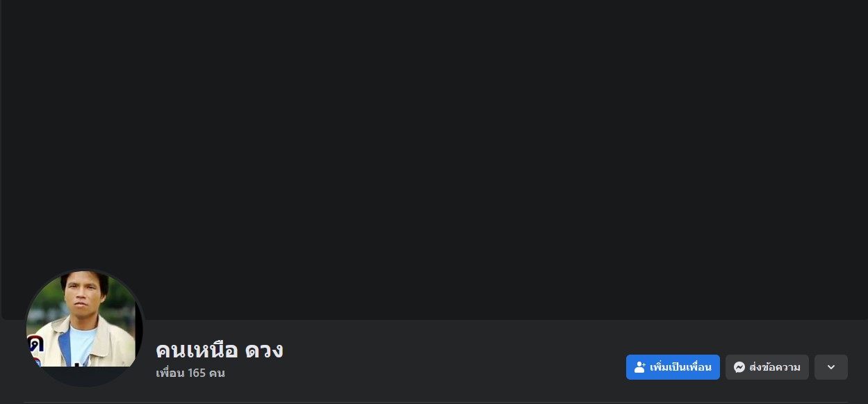Expand the more-options dropdown on the profile
Screen dimensions: 868x404
click(831, 367)
